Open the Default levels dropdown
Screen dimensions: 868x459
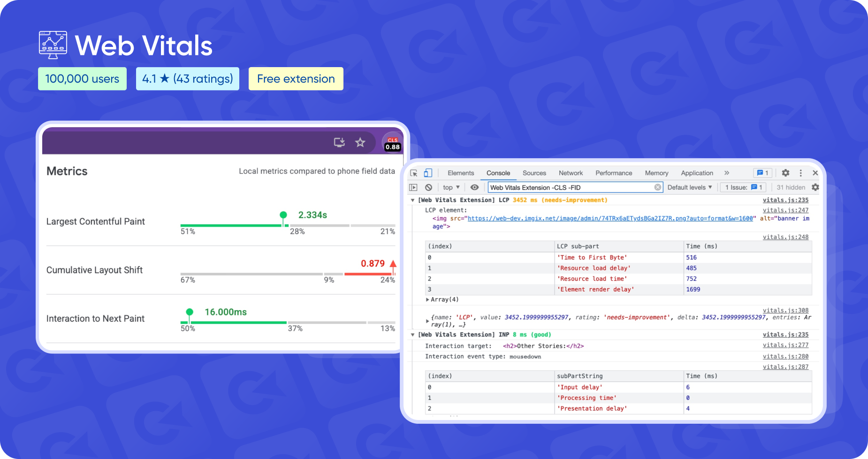click(690, 187)
